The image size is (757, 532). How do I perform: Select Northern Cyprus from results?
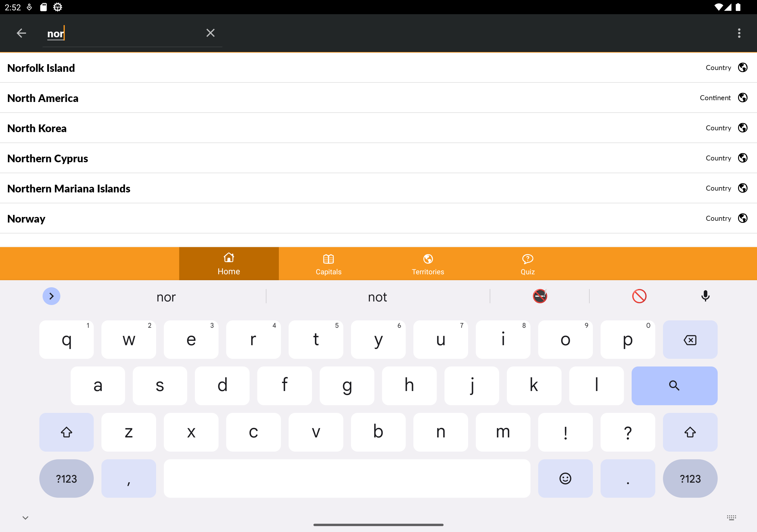click(x=378, y=158)
